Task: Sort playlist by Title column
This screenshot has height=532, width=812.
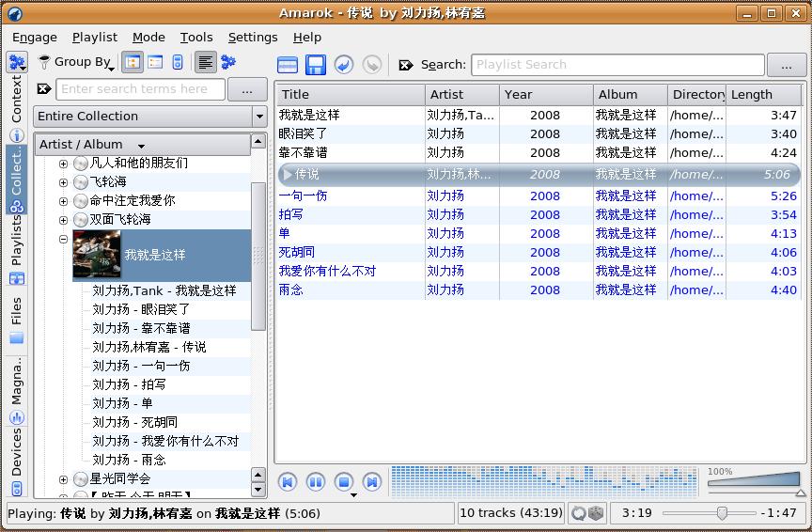Action: [351, 95]
